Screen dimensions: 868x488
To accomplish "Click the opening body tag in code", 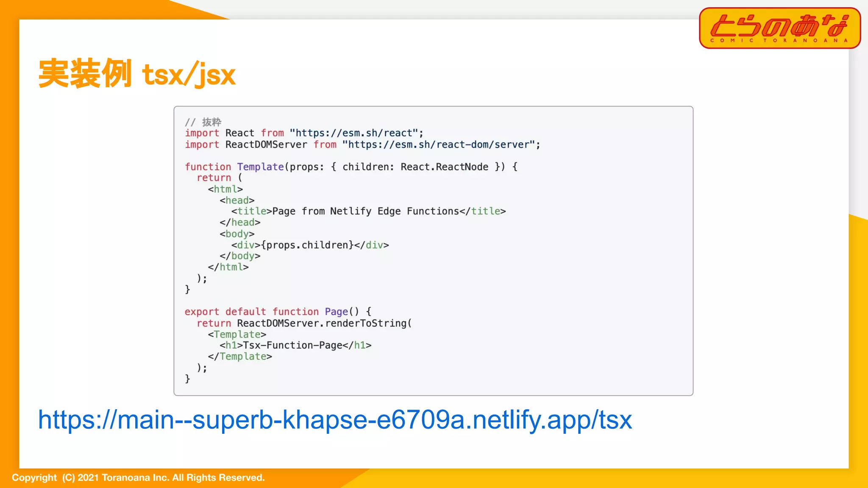I will click(237, 234).
